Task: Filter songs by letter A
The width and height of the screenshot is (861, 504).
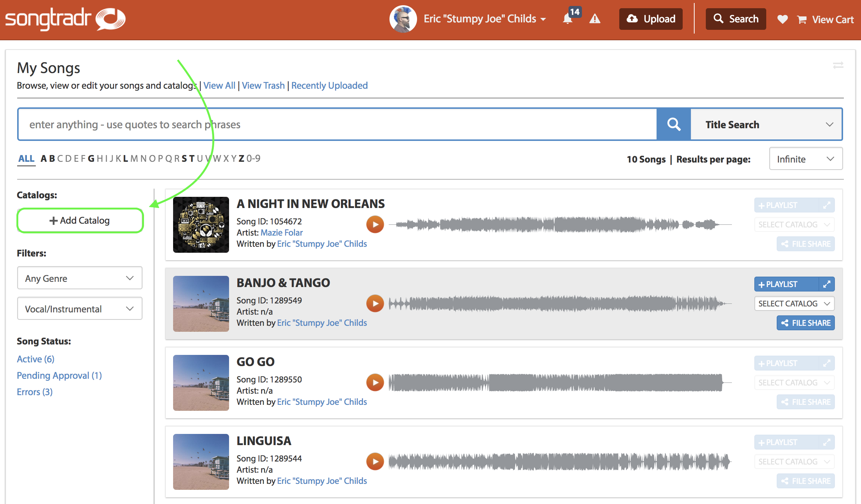Action: coord(44,158)
